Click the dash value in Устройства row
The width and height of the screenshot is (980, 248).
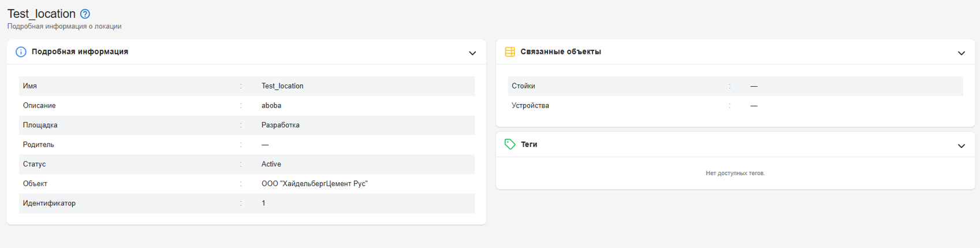click(754, 105)
